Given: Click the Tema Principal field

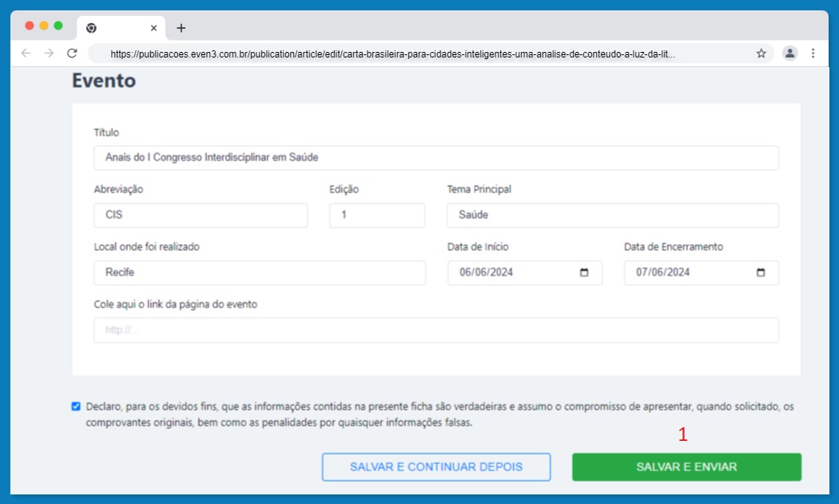Looking at the screenshot, I should 613,215.
